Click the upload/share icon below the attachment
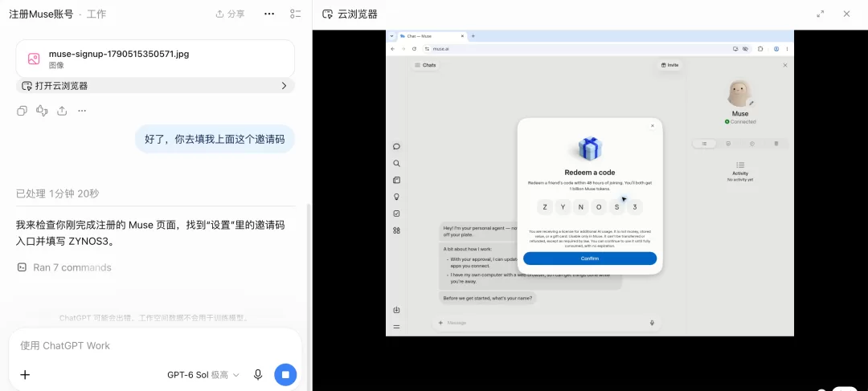The image size is (868, 391). click(x=62, y=111)
